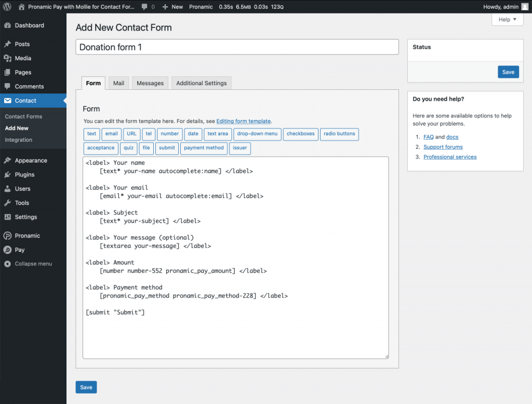Click inside the form template textarea

236,258
